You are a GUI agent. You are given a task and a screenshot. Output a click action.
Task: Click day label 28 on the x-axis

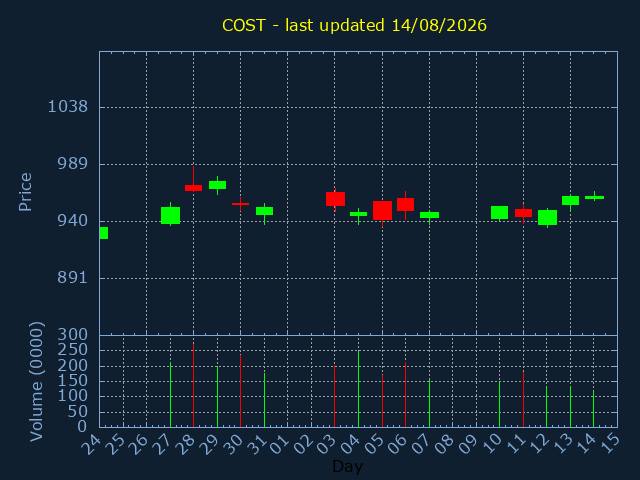click(185, 444)
